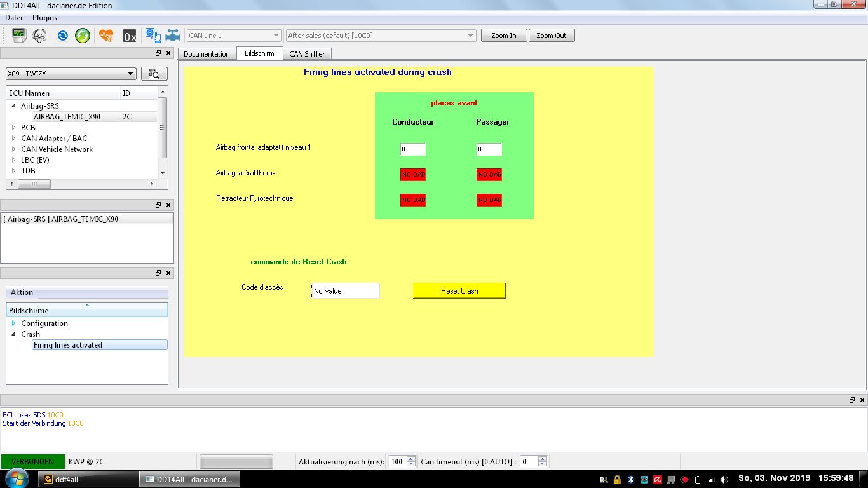Collapse the Airbag-SRS tree node

(x=14, y=106)
